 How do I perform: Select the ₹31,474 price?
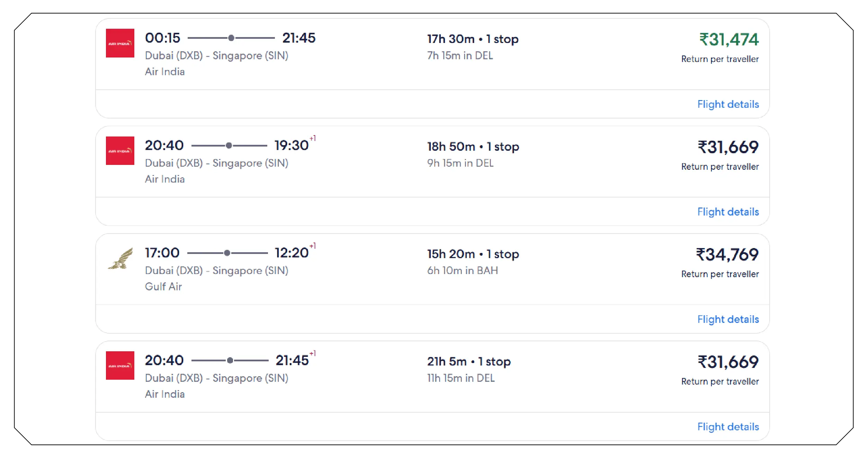point(719,39)
